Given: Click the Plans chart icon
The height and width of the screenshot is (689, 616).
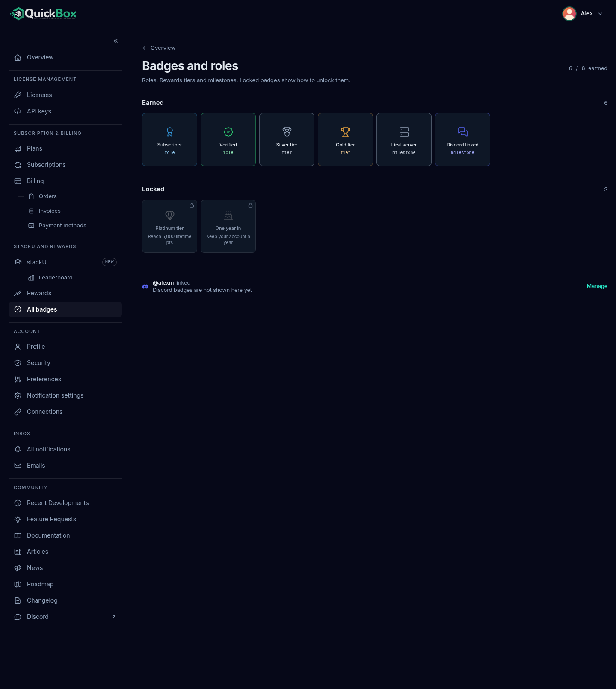Looking at the screenshot, I should click(18, 148).
